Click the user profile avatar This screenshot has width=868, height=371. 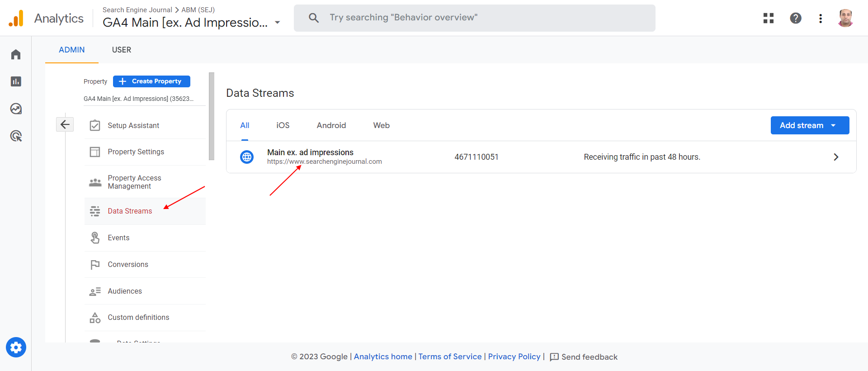[x=845, y=18]
